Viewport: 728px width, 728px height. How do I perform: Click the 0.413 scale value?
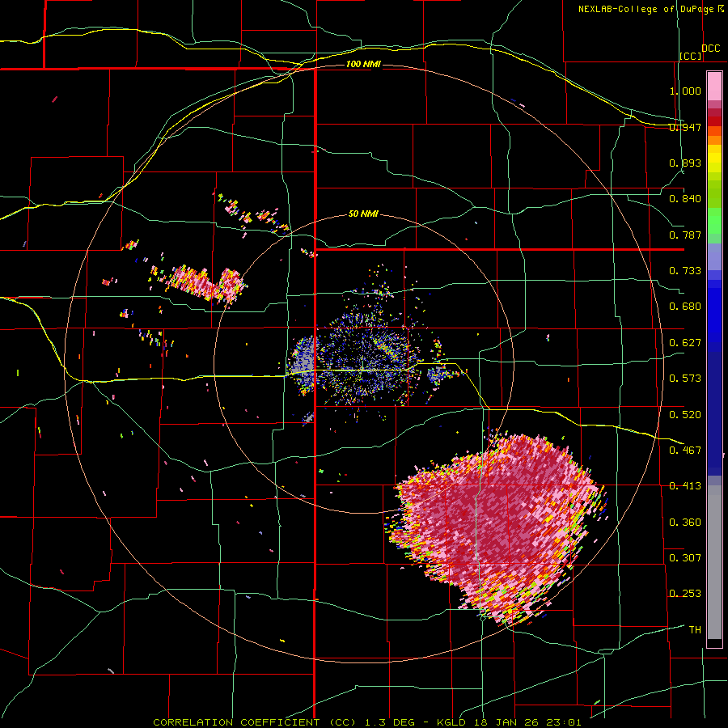pyautogui.click(x=685, y=486)
